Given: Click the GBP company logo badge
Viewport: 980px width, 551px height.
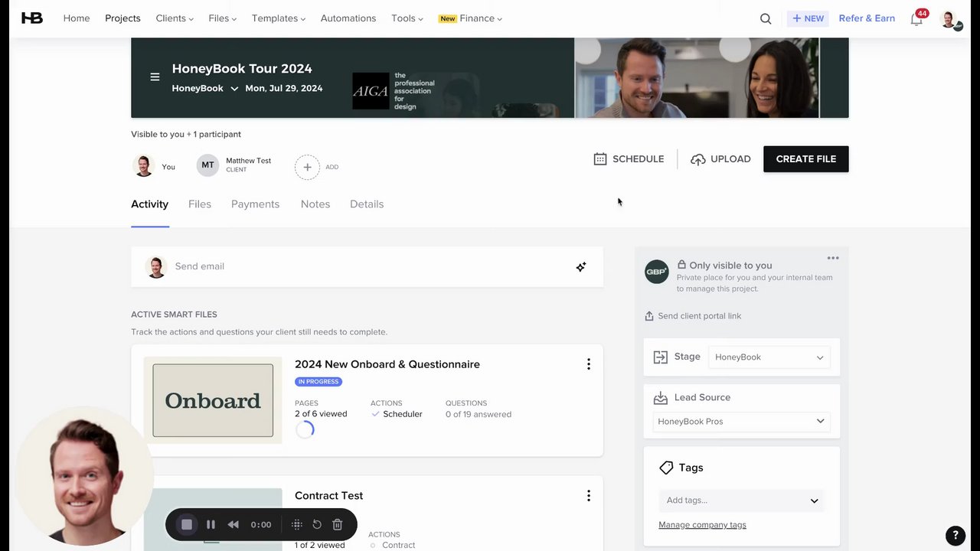Looking at the screenshot, I should 657,272.
